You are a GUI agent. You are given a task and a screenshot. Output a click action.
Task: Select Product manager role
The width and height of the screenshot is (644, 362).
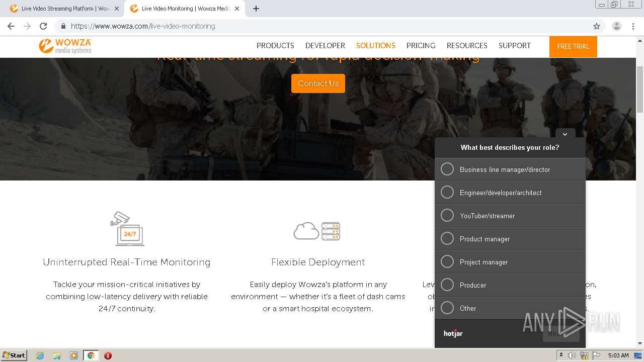coord(510,239)
